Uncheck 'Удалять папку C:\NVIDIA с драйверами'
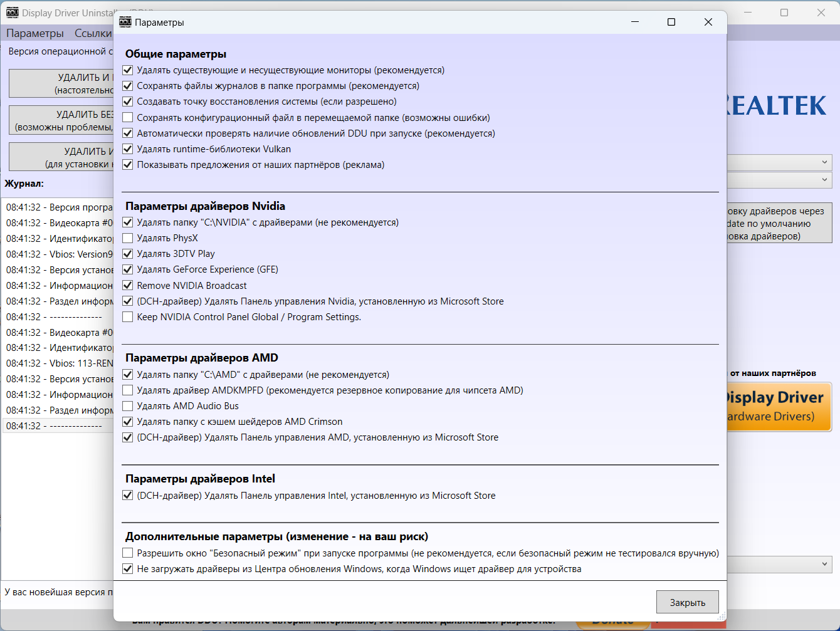 128,222
